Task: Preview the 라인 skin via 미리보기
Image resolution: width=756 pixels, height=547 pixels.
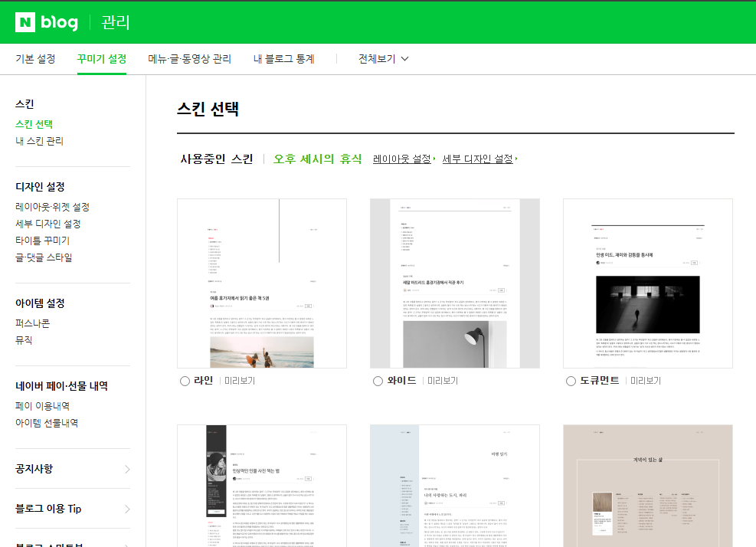Action: click(240, 381)
